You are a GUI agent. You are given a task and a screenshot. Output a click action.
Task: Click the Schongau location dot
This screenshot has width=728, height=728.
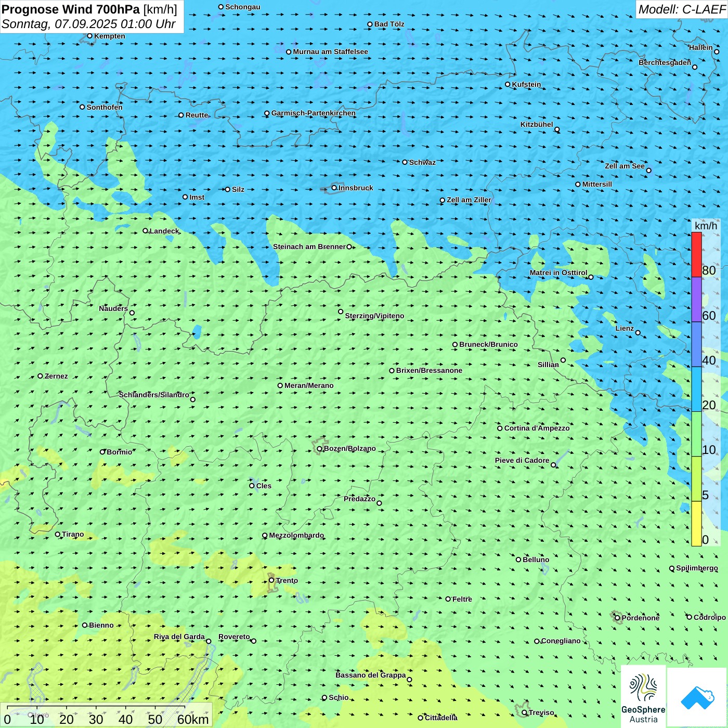(221, 7)
